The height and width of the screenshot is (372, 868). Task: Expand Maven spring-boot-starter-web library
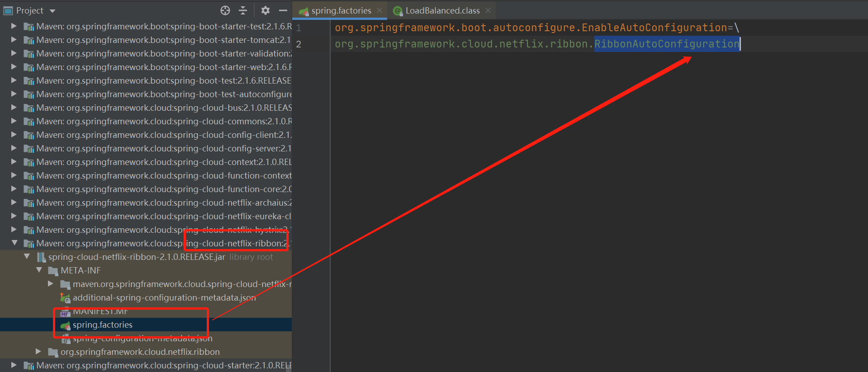click(x=14, y=67)
